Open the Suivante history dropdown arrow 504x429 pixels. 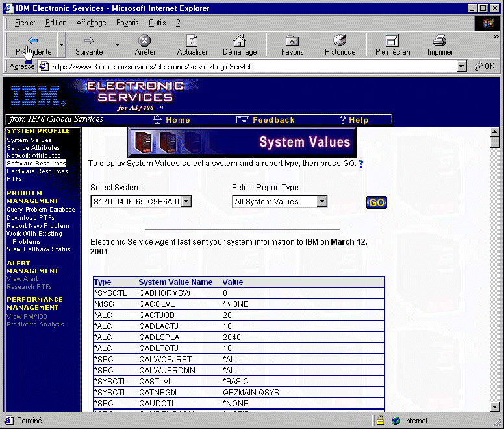pos(117,45)
